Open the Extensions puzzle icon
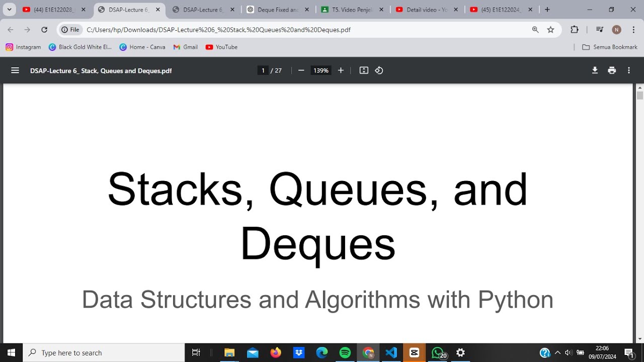 point(574,30)
